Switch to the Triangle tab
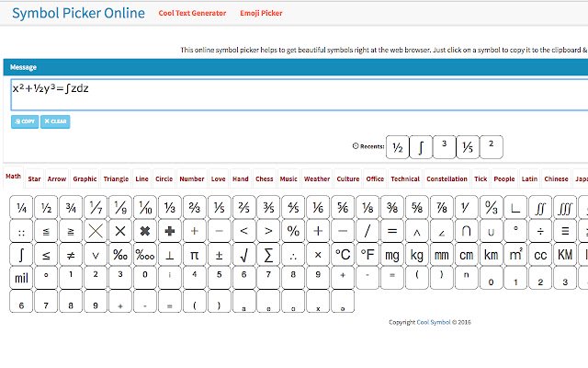Image resolution: width=588 pixels, height=368 pixels. tap(116, 178)
